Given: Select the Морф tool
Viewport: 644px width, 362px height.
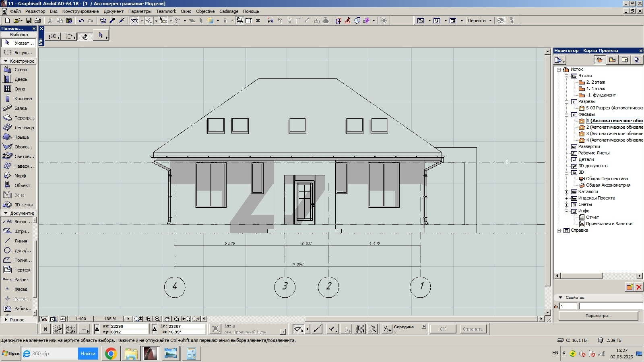Looking at the screenshot, I should 19,176.
